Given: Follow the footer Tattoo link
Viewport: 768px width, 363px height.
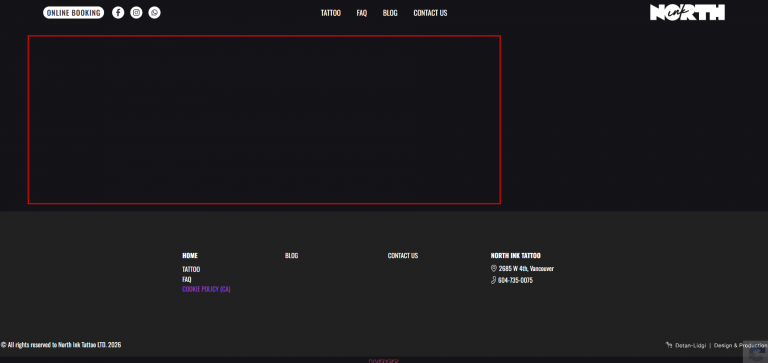Looking at the screenshot, I should (191, 269).
